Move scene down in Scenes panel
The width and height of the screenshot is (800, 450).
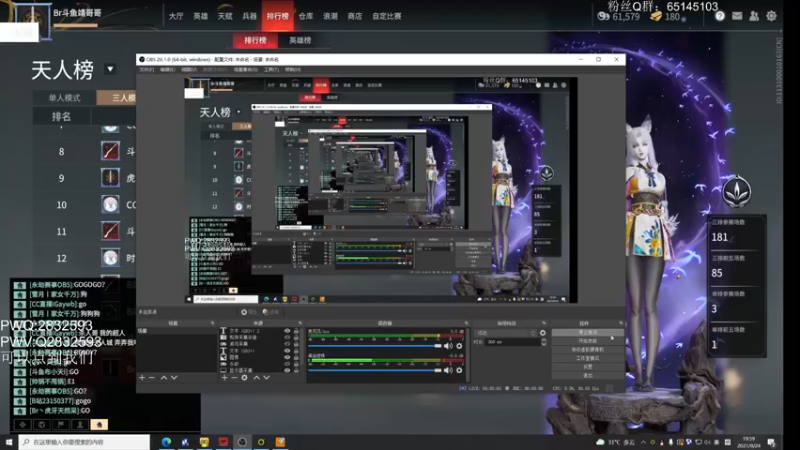point(174,378)
